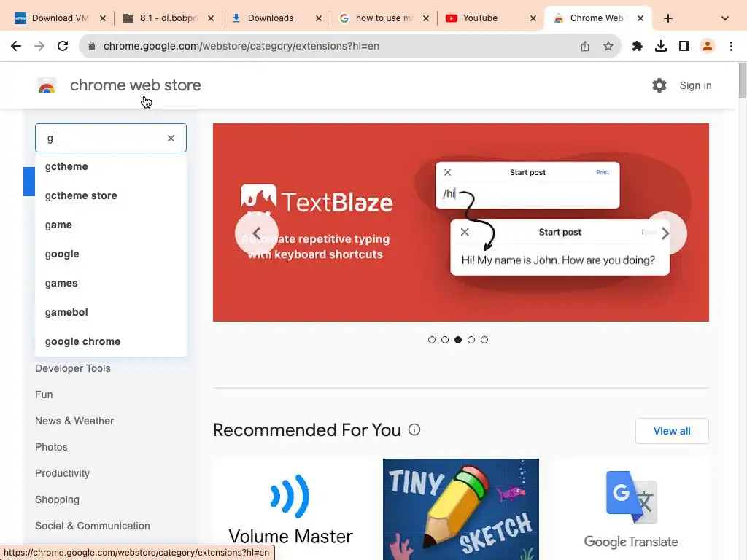747x560 pixels.
Task: Click the page vertical scrollbar thumb
Action: click(742, 81)
